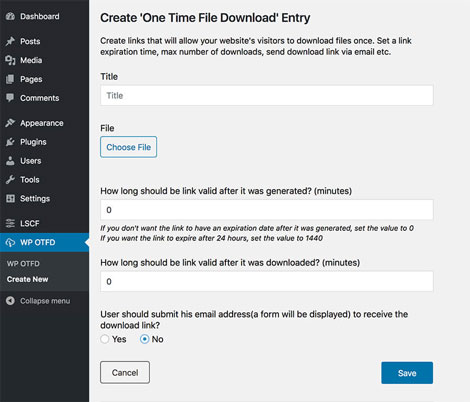
Task: Click the Comments speech bubble icon
Action: [x=10, y=98]
